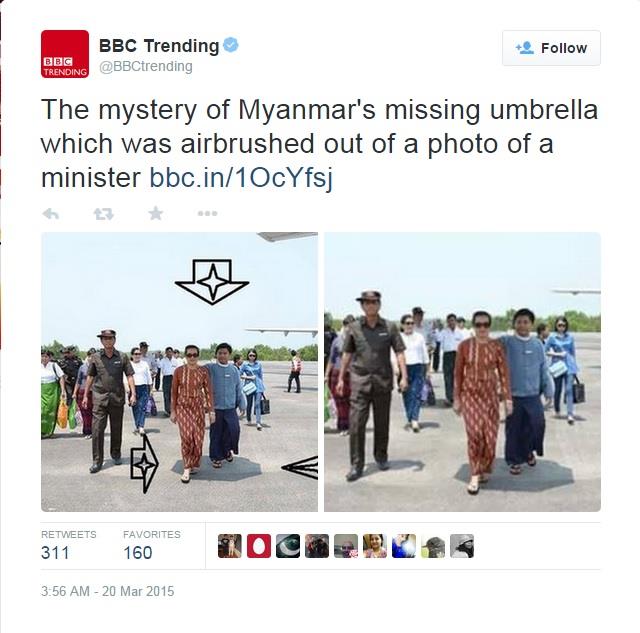This screenshot has height=633, width=640.
Task: Click the @BBCtrending handle
Action: (146, 66)
